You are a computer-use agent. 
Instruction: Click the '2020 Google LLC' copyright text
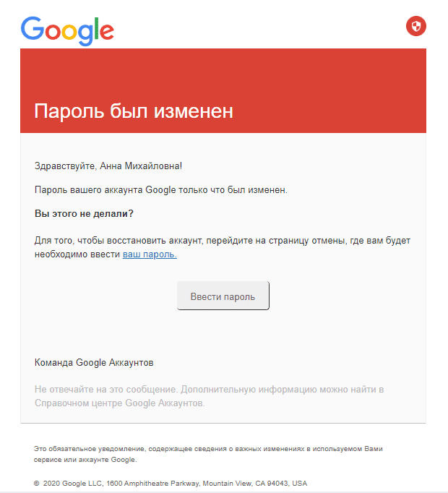[x=73, y=484]
